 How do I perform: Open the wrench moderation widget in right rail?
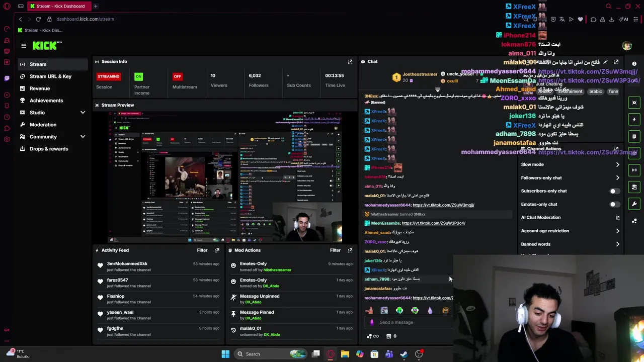[634, 204]
